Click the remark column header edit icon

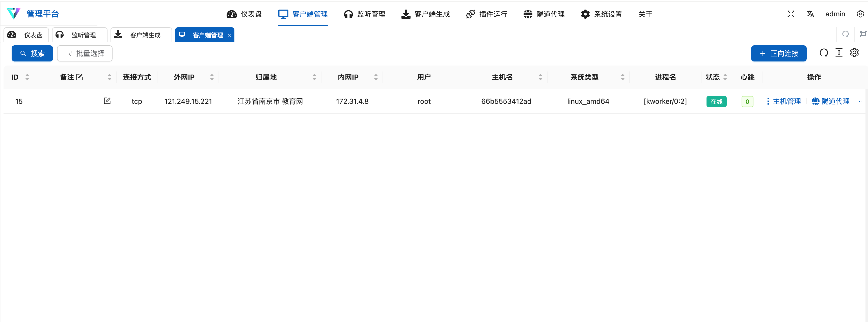pyautogui.click(x=79, y=77)
